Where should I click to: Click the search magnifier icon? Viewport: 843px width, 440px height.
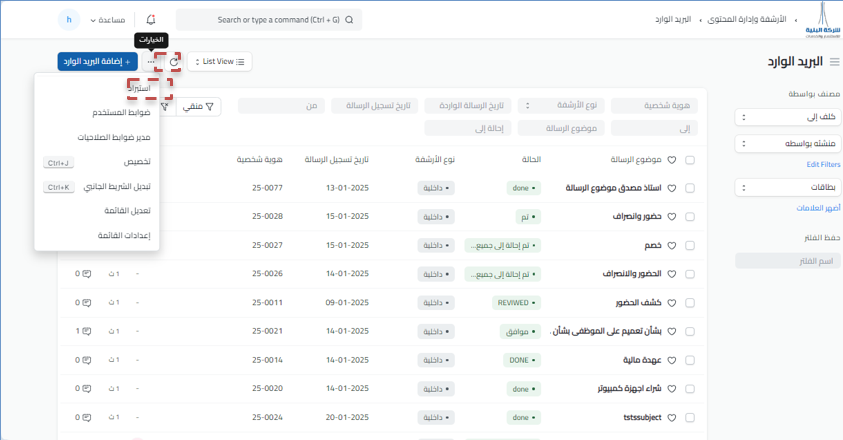349,20
